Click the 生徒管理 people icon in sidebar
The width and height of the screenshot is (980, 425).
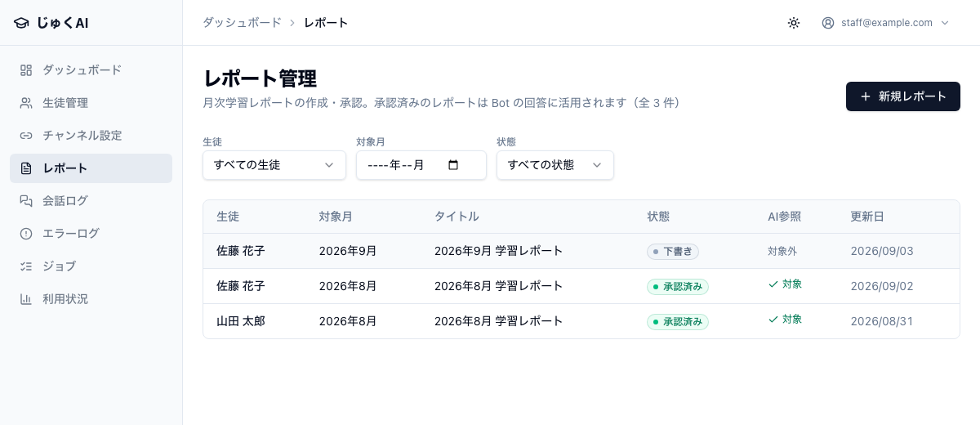click(26, 103)
